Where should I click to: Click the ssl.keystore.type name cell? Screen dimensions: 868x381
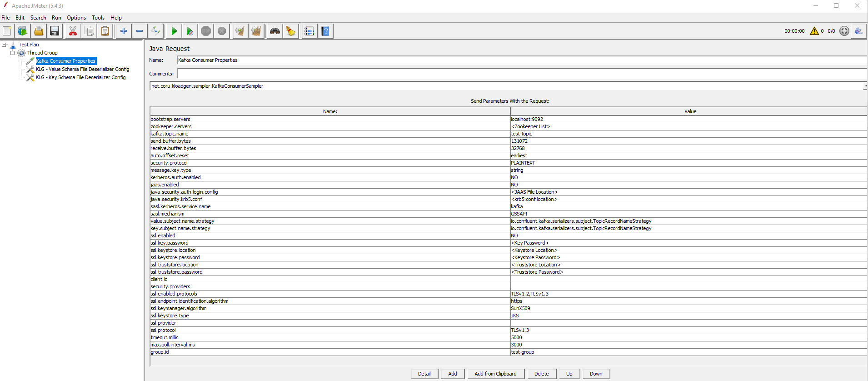tap(330, 316)
